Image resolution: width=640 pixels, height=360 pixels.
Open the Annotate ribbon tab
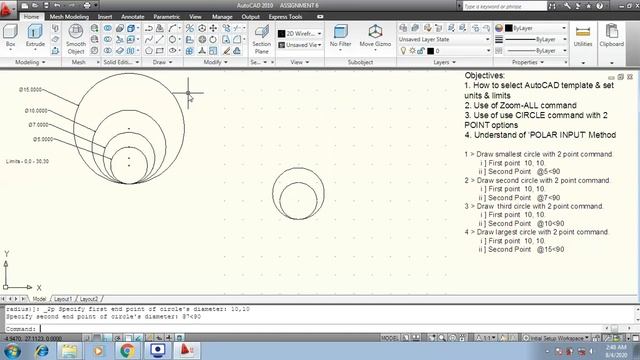133,17
